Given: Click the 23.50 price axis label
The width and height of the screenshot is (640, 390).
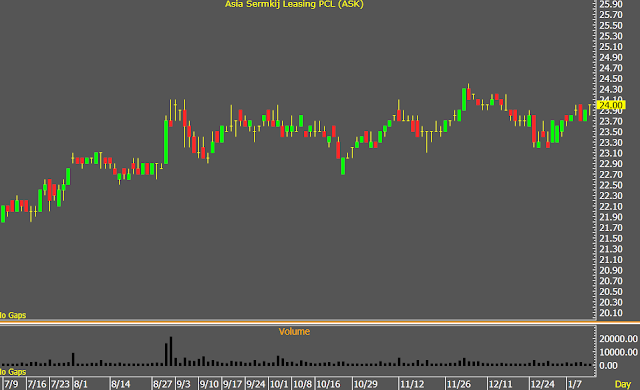Looking at the screenshot, I should coord(611,132).
